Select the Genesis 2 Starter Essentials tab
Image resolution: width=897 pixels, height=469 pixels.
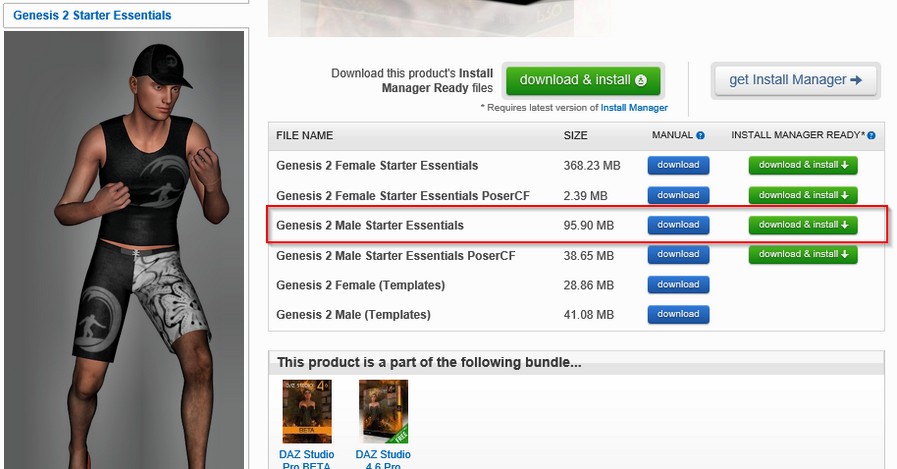click(92, 15)
